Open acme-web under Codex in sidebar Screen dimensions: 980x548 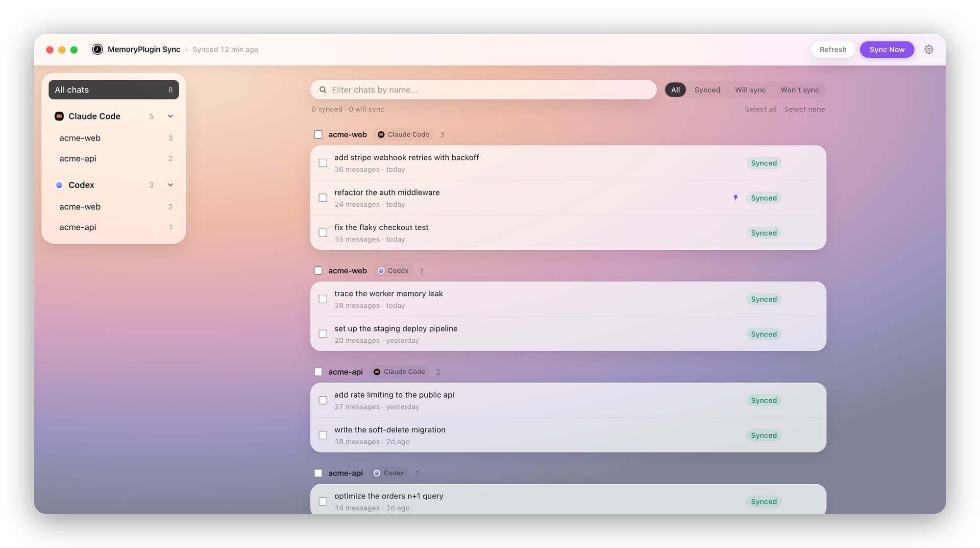tap(114, 207)
